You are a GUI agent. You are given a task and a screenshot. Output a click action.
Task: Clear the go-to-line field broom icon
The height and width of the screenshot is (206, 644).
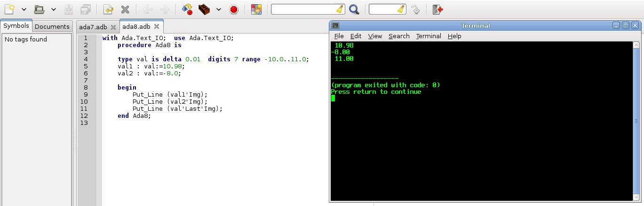[x=401, y=9]
